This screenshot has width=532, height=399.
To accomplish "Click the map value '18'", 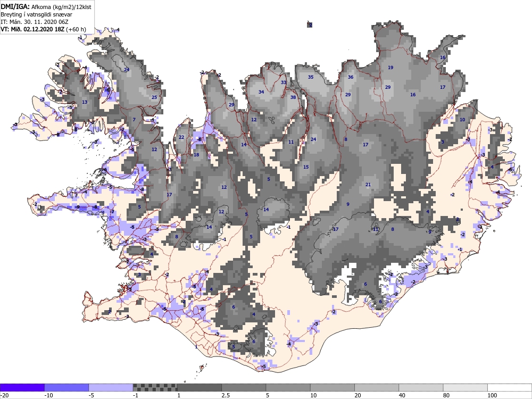I will point(196,155).
